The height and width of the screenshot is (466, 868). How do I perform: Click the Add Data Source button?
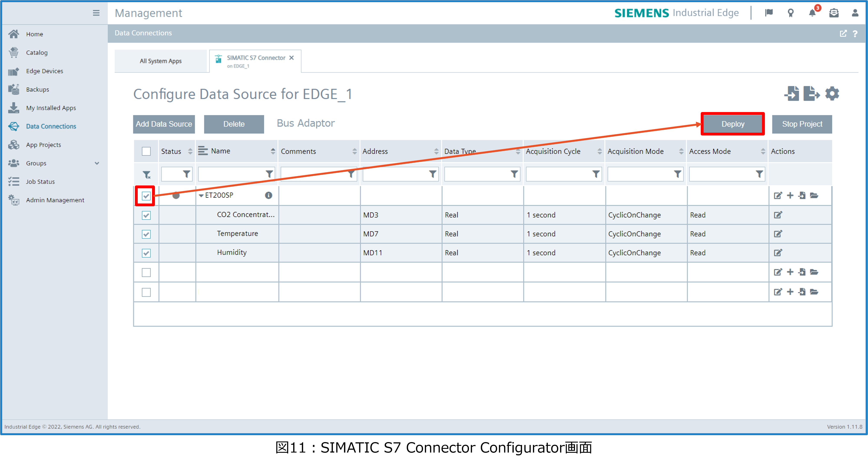click(164, 124)
